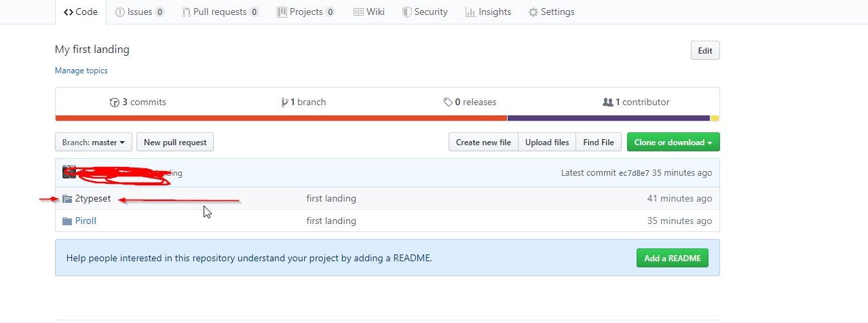Click the Manage topics link
Screen dimensions: 868x323
pos(81,71)
